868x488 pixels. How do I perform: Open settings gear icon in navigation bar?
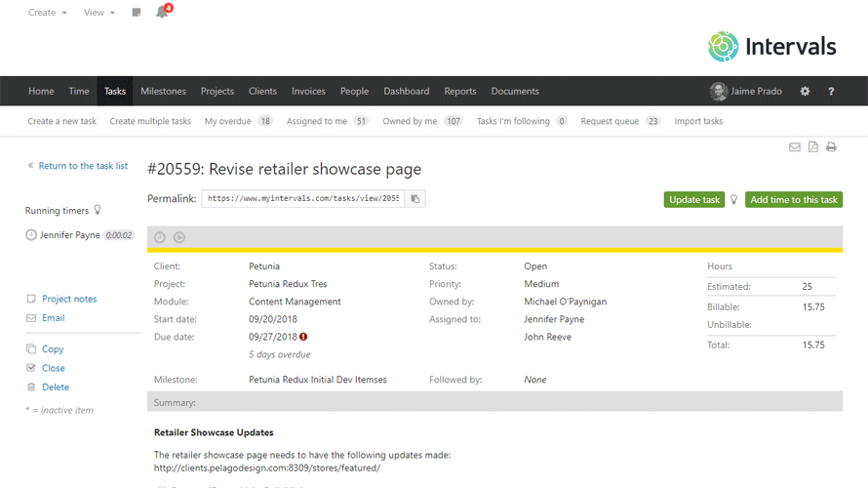(805, 92)
